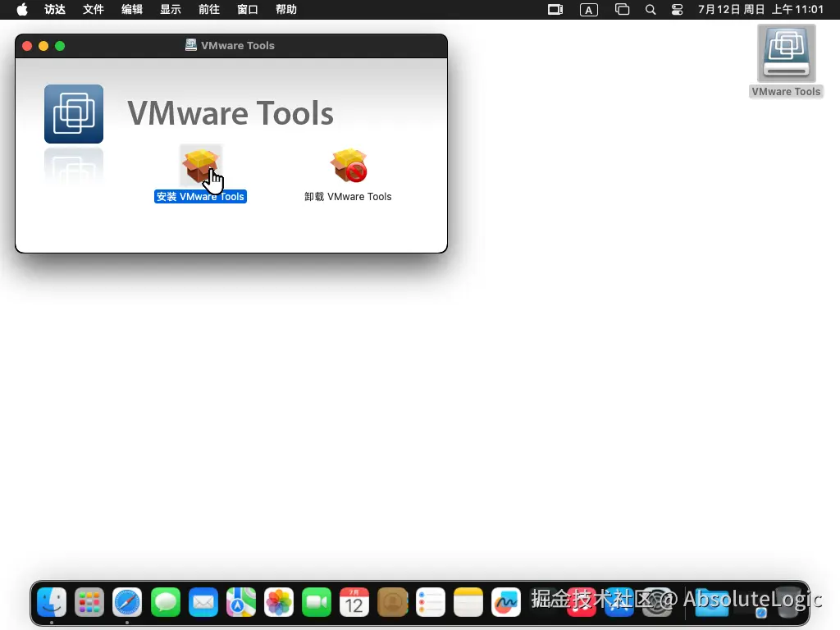
Task: Open the 编辑 menu
Action: point(132,9)
